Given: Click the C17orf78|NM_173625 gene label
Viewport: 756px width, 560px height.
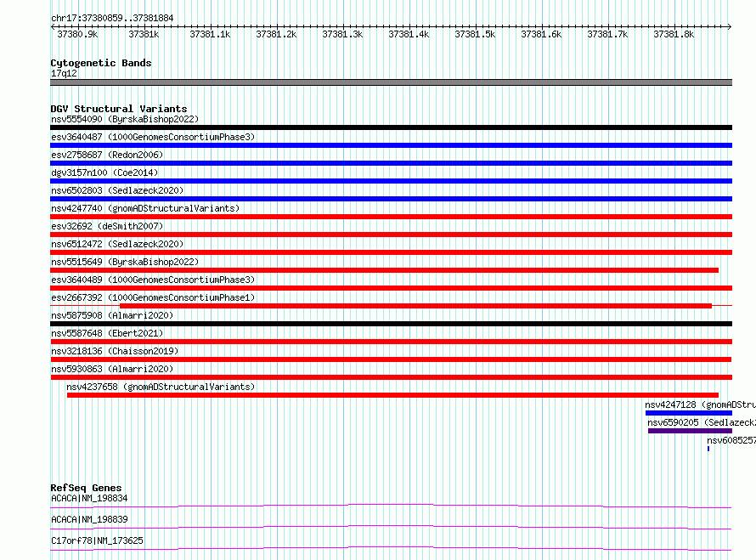Looking at the screenshot, I should 97,541.
